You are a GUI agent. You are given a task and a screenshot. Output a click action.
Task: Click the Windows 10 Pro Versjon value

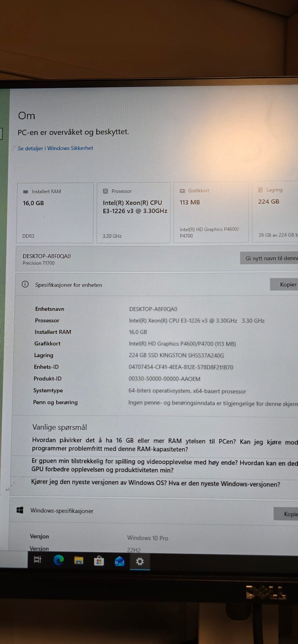(x=147, y=538)
